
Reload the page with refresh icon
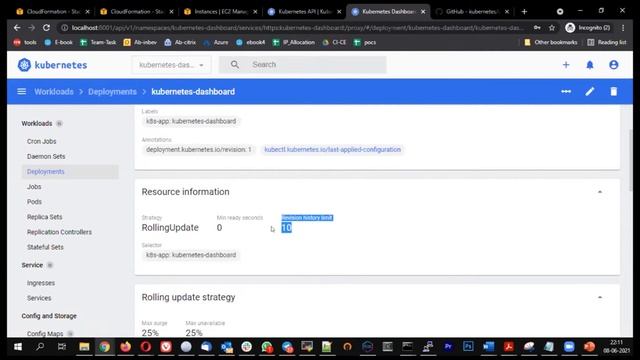click(x=46, y=28)
